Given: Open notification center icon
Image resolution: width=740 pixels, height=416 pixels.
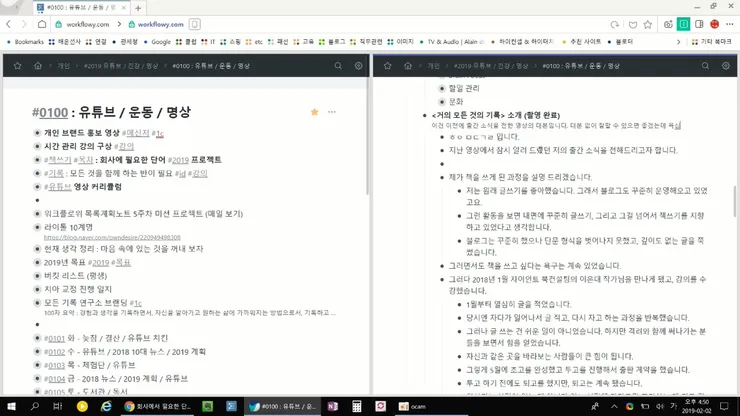Looking at the screenshot, I should [724, 406].
